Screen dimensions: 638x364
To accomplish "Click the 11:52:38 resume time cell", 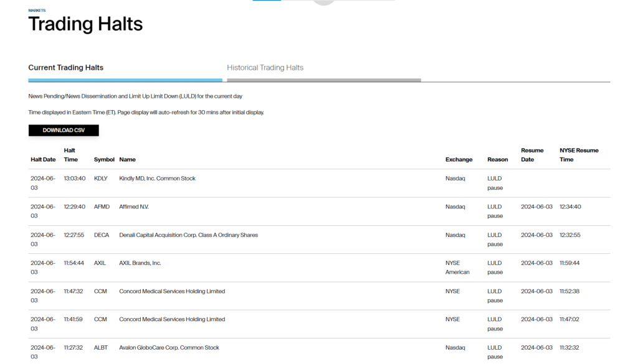I will pos(570,291).
